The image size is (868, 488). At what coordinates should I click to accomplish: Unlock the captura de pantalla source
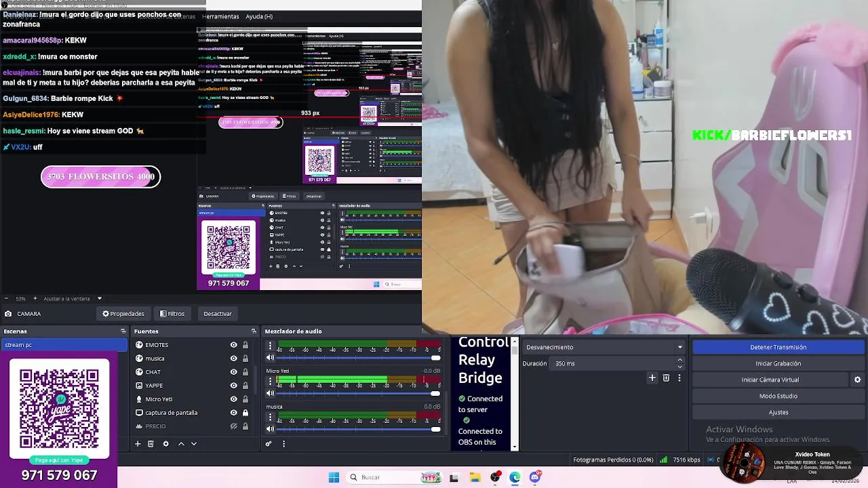[x=245, y=413]
